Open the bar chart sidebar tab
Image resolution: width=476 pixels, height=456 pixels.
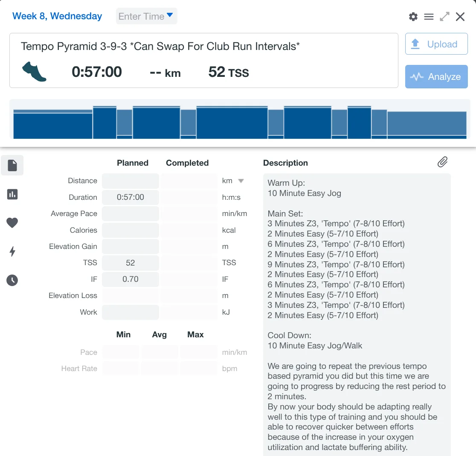click(x=12, y=194)
